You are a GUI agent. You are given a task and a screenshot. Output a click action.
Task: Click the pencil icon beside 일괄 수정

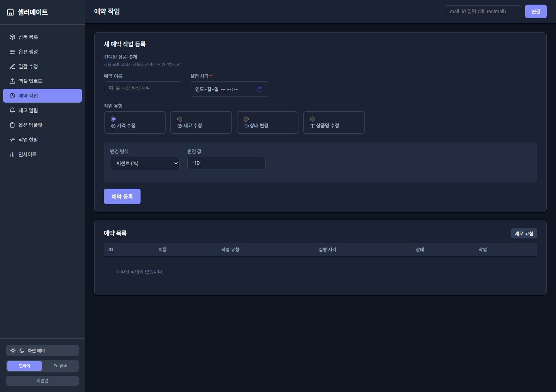(12, 66)
